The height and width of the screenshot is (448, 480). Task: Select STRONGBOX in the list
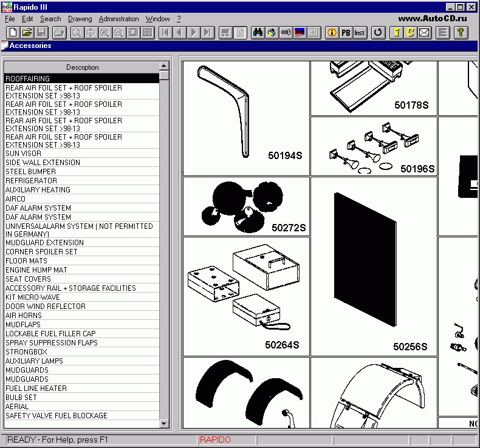[82, 351]
